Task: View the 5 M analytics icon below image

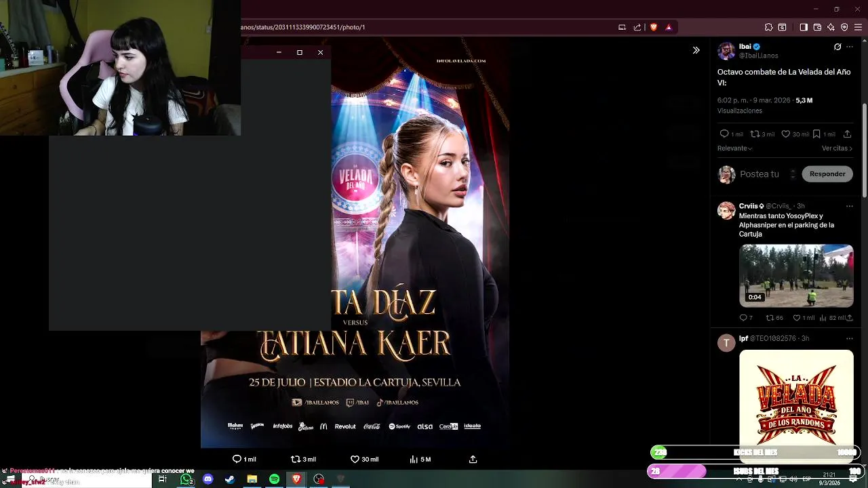Action: pyautogui.click(x=414, y=459)
